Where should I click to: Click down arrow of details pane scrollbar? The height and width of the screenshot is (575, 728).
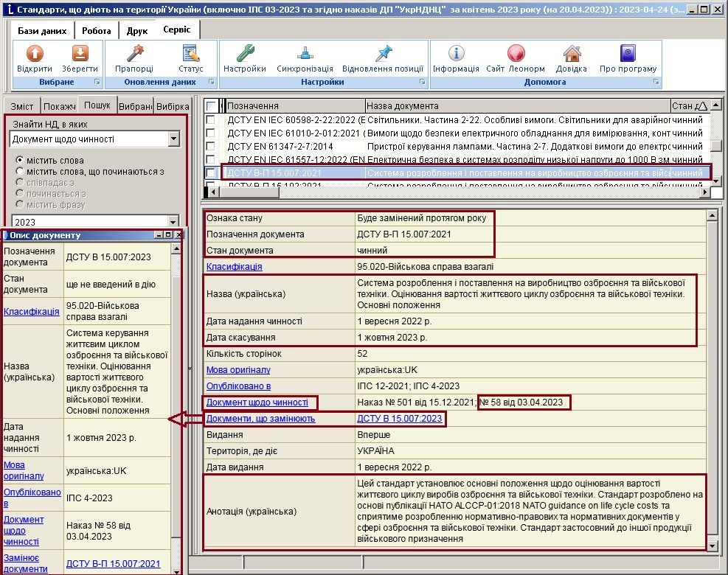[712, 546]
